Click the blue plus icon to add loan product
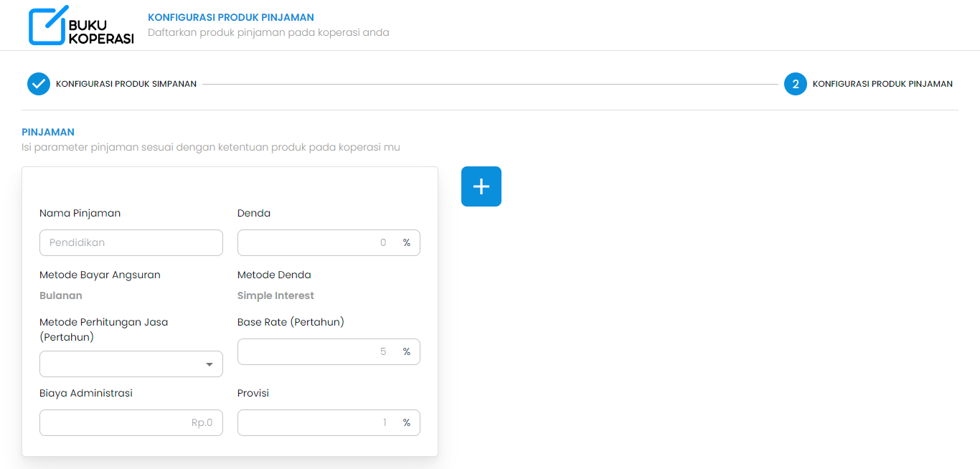The width and height of the screenshot is (980, 469). pyautogui.click(x=481, y=186)
